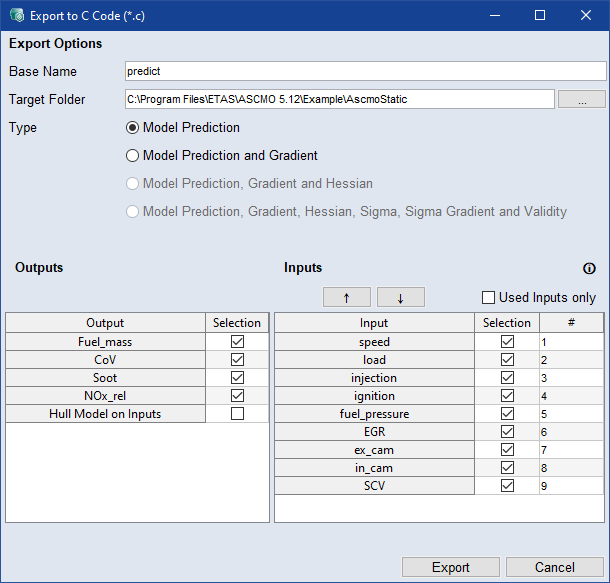This screenshot has width=610, height=583.
Task: Select Model Prediction radio button
Action: (x=132, y=128)
